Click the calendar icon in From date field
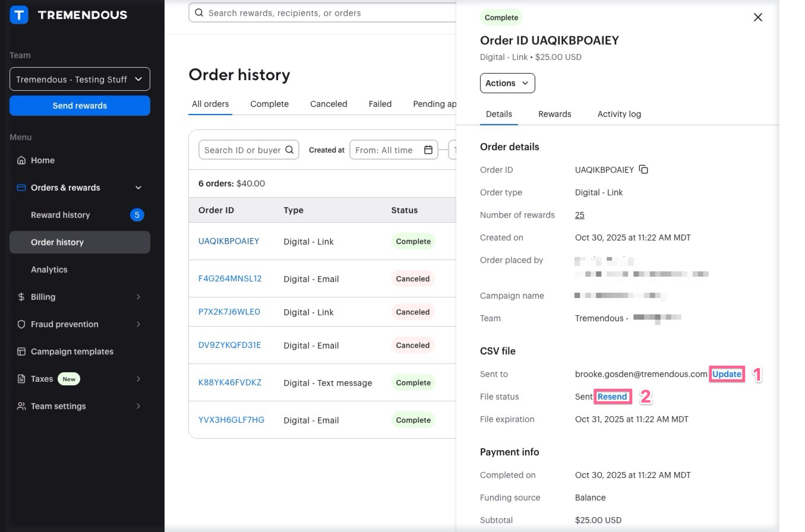 (x=428, y=150)
